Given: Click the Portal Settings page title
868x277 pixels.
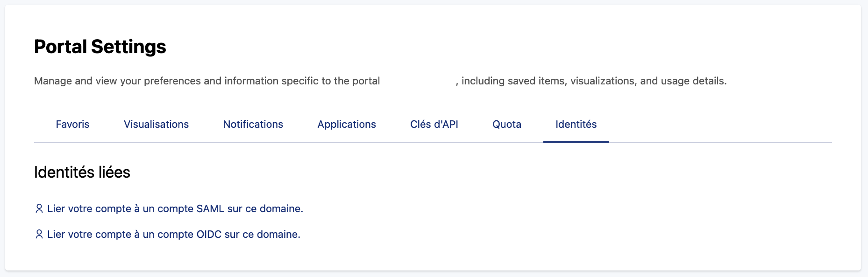Looking at the screenshot, I should [100, 47].
